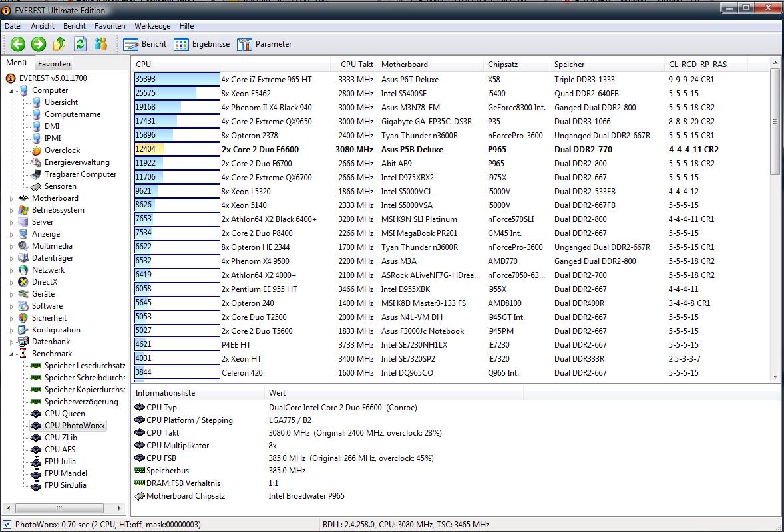Open the FPU Julia benchmark
The image size is (784, 532).
(x=60, y=462)
